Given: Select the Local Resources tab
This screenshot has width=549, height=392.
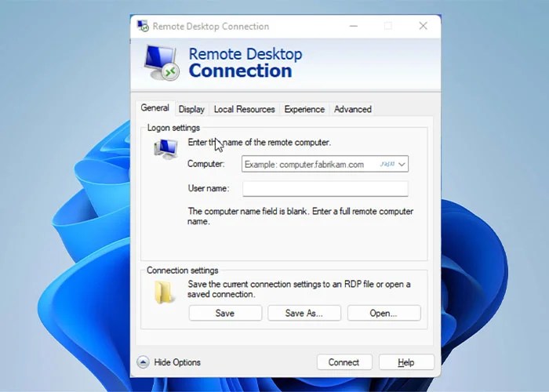Looking at the screenshot, I should point(245,109).
